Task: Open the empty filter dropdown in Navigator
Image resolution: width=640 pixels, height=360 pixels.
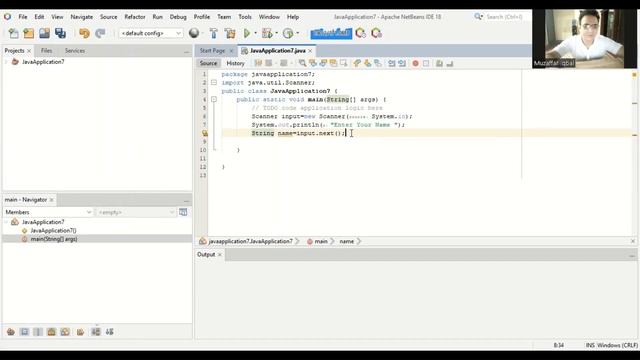Action: coord(135,212)
